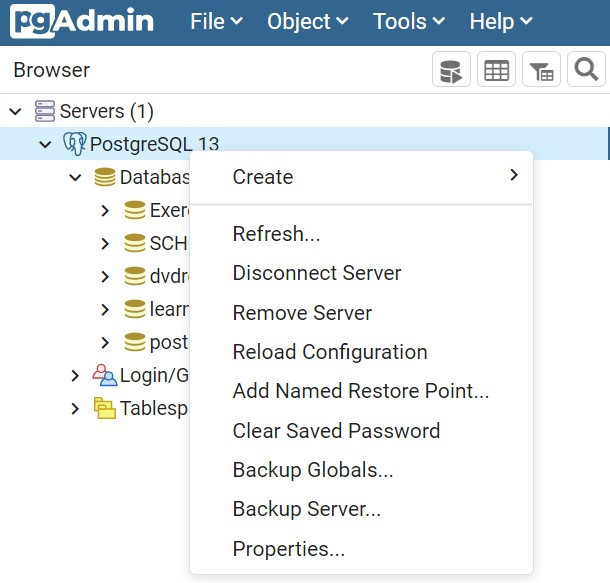Click the dvdr database icon
The width and height of the screenshot is (610, 583).
click(x=135, y=276)
